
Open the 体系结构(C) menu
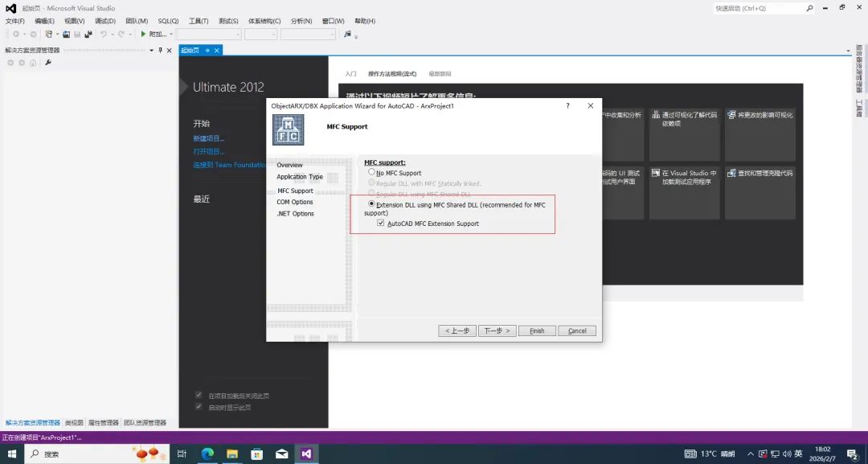pyautogui.click(x=264, y=21)
